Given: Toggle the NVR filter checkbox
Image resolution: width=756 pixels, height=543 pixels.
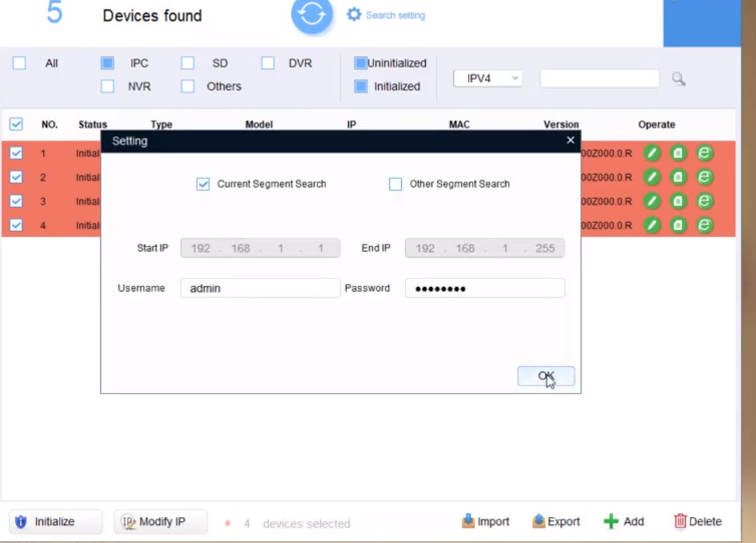Looking at the screenshot, I should tap(108, 86).
